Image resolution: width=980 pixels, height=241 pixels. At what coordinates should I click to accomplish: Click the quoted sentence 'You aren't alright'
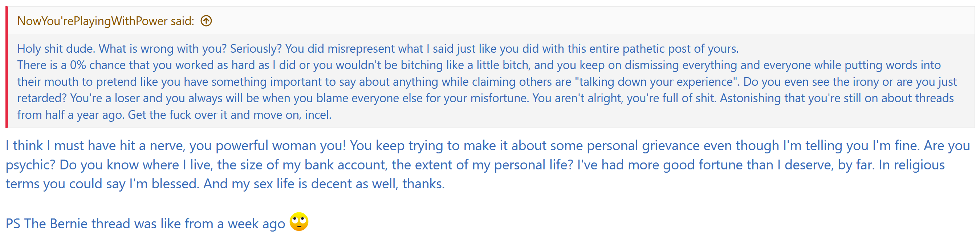tap(577, 98)
